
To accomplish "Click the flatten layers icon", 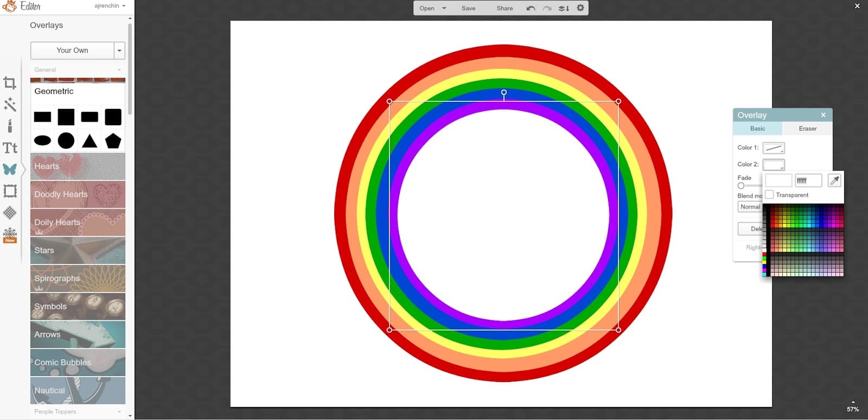I will (564, 8).
